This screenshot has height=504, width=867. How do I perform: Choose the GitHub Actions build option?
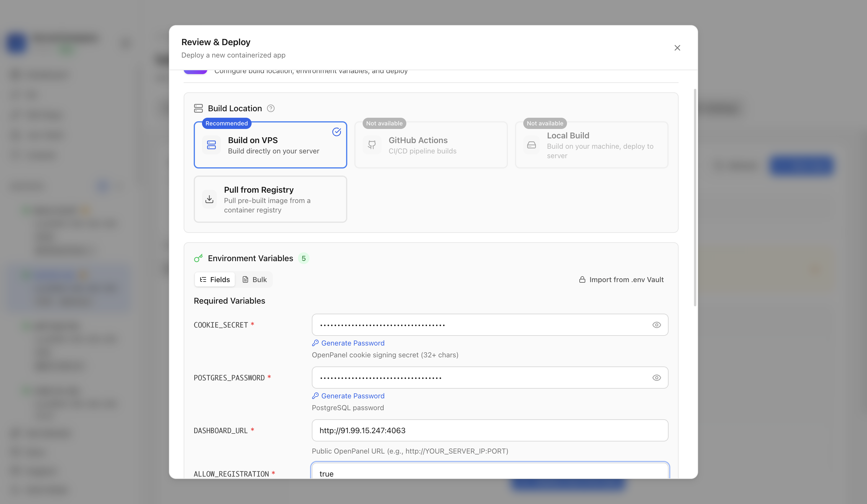pyautogui.click(x=431, y=145)
